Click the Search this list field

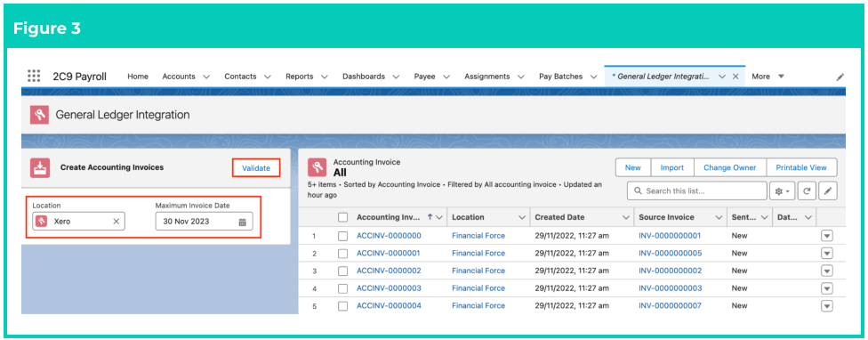point(697,191)
